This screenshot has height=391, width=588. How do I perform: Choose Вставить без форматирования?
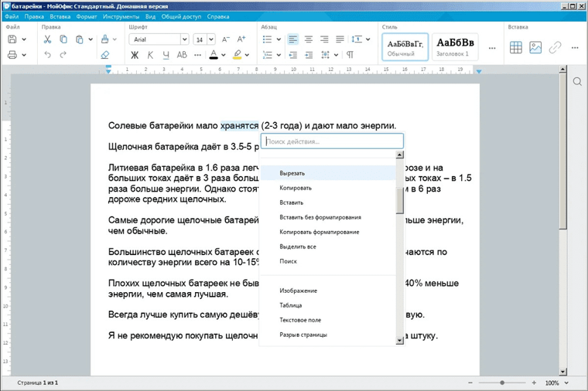[328, 217]
